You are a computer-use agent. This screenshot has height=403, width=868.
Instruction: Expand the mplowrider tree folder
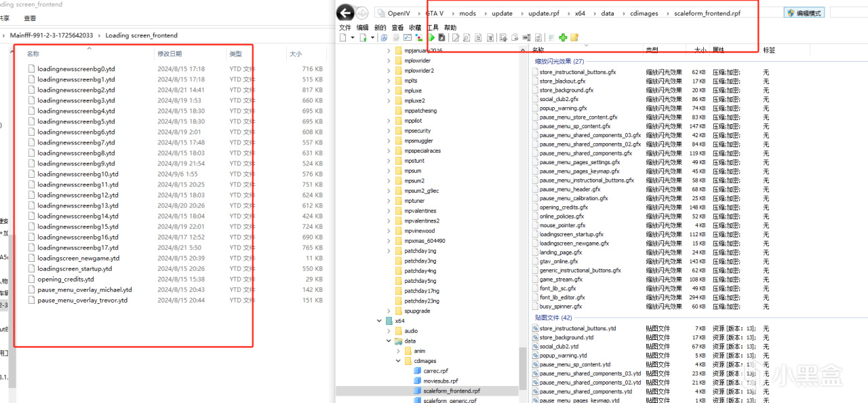389,60
